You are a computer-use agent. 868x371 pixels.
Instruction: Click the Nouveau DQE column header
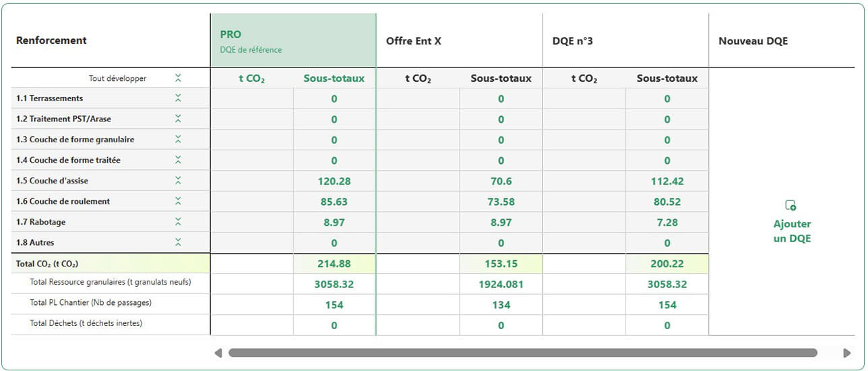(782, 40)
